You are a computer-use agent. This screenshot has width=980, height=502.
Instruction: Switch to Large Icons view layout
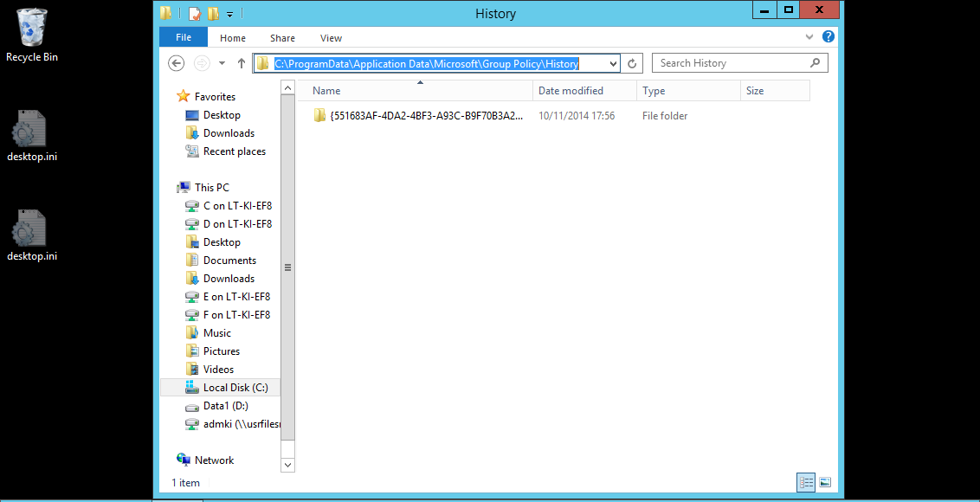(825, 482)
